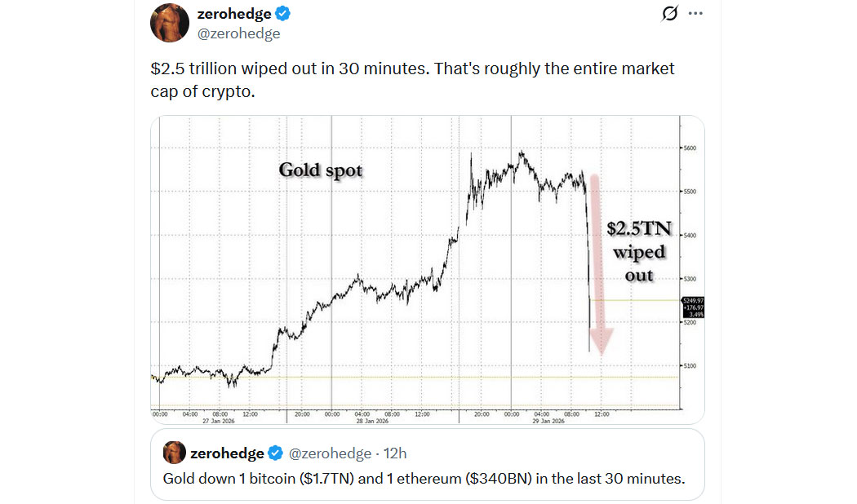Image resolution: width=857 pixels, height=504 pixels.
Task: Open the zerohedge name in the quoted tweet
Action: 227,453
